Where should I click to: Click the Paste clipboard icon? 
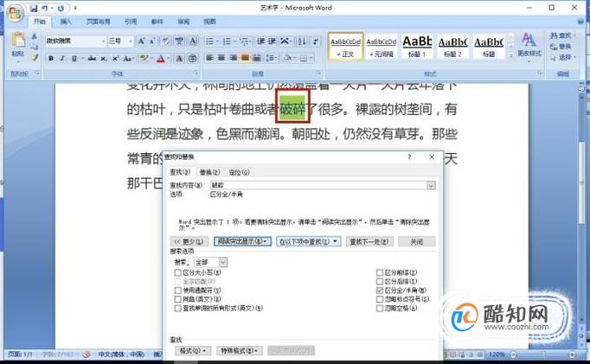click(x=17, y=41)
